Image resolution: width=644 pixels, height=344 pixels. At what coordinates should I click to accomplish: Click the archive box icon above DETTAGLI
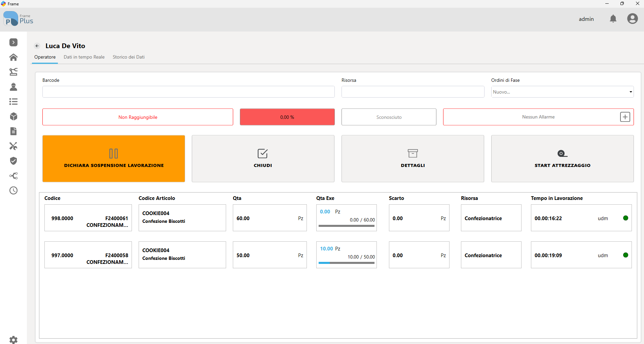point(413,153)
